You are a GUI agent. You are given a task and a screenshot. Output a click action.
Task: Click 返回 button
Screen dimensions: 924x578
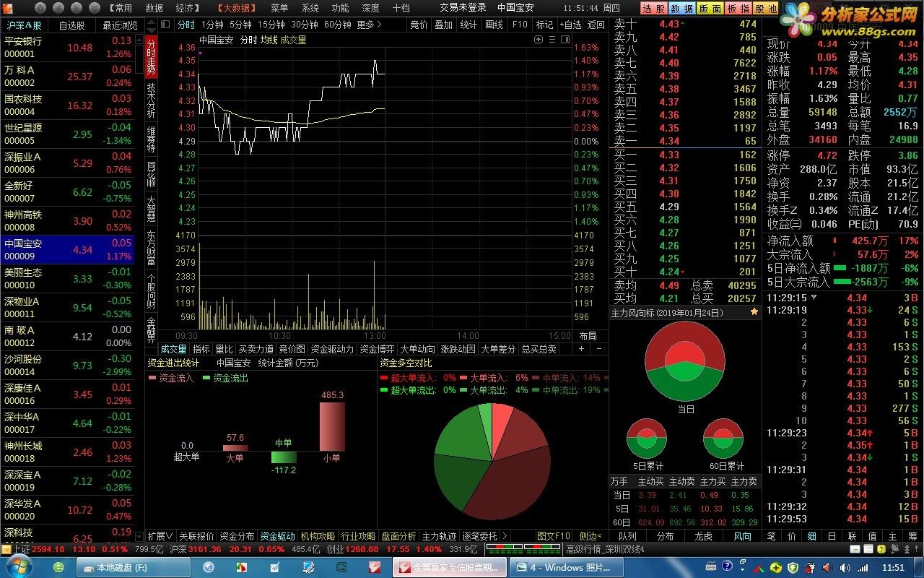pos(596,25)
